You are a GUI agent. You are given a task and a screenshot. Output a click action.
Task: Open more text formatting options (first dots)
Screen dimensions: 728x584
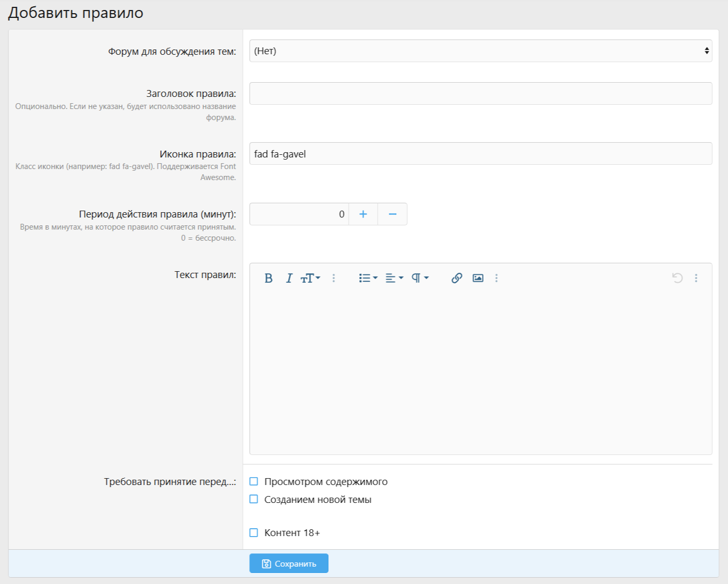(x=333, y=278)
